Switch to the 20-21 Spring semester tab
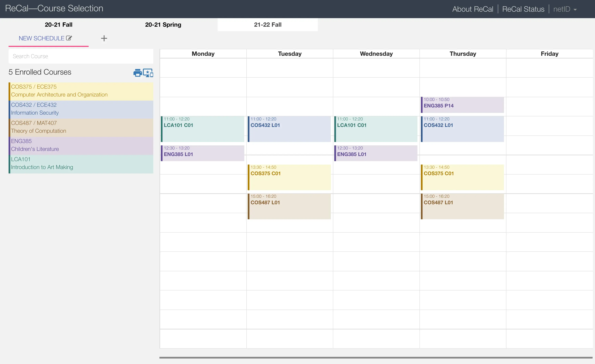The image size is (595, 364). pyautogui.click(x=163, y=24)
